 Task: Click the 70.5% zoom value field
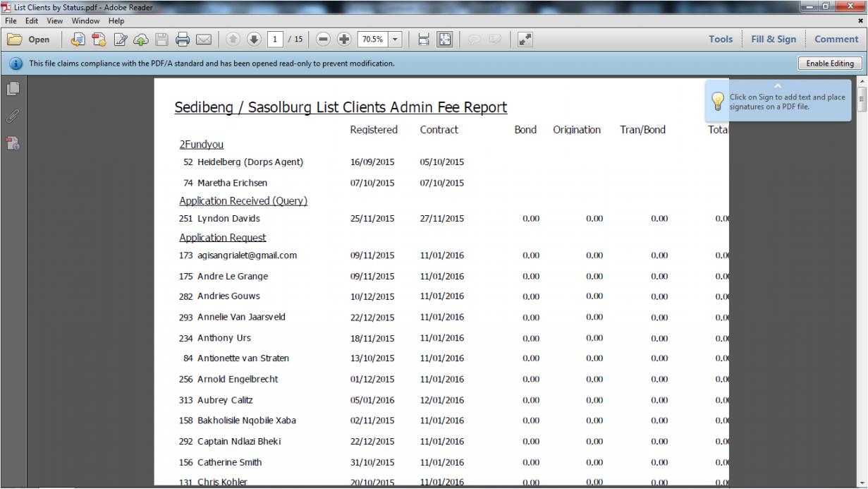coord(372,40)
